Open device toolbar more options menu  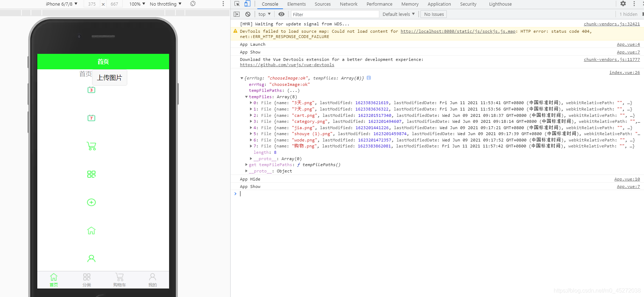[x=223, y=4]
